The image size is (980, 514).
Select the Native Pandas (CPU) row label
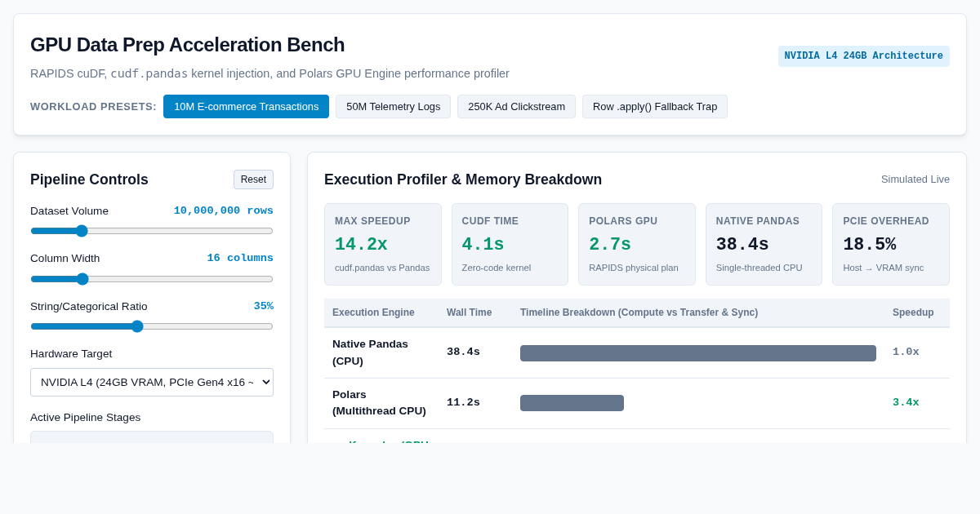pyautogui.click(x=370, y=352)
